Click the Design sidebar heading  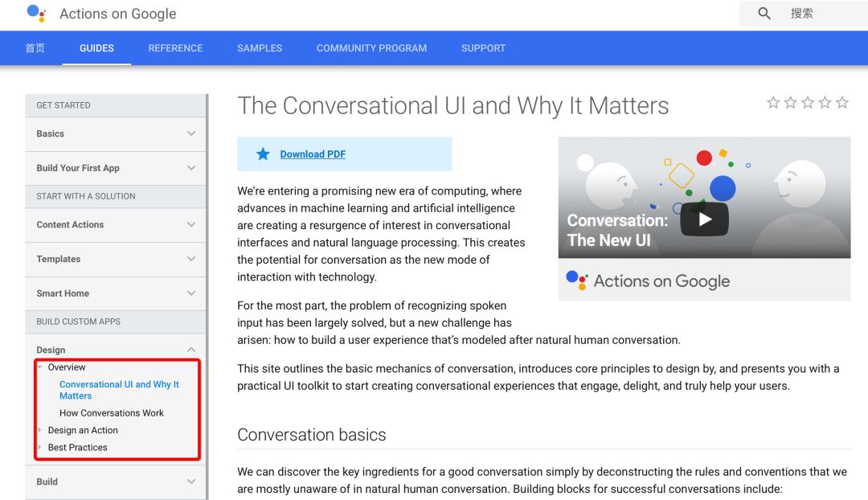[x=51, y=350]
